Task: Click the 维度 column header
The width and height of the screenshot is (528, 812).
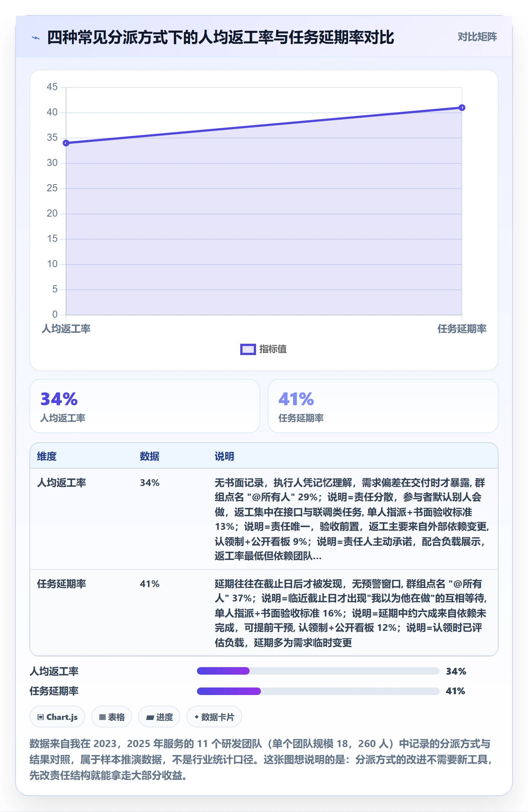Action: tap(47, 456)
